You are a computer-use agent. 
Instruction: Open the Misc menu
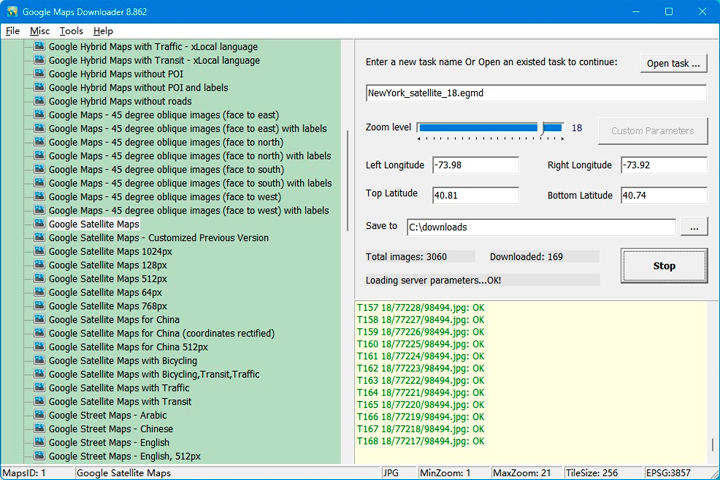[x=39, y=31]
